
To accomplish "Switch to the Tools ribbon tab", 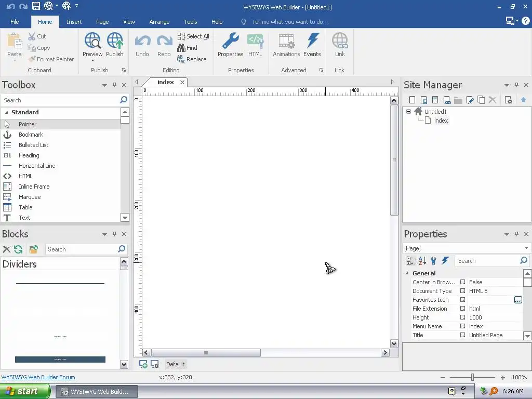I will 190,22.
